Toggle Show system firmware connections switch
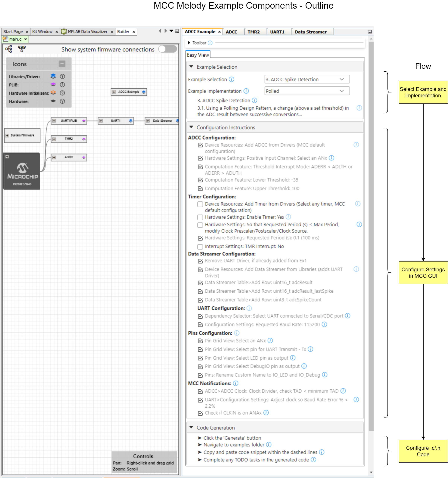Screen dimensions: 448x478 [168, 49]
